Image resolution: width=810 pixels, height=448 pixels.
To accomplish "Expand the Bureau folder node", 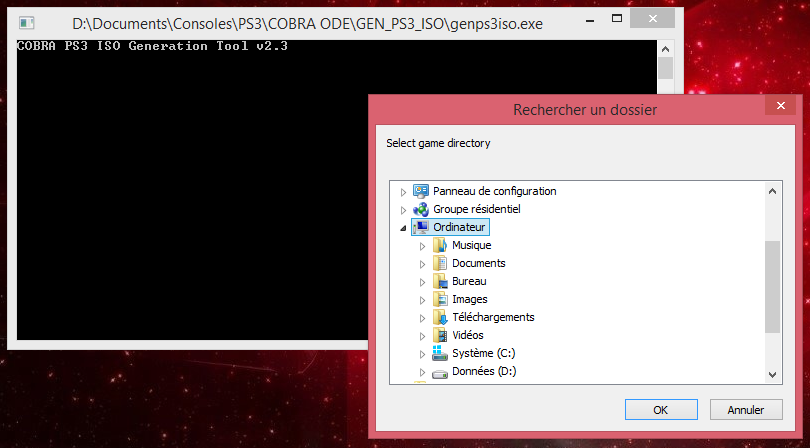I will [x=423, y=283].
